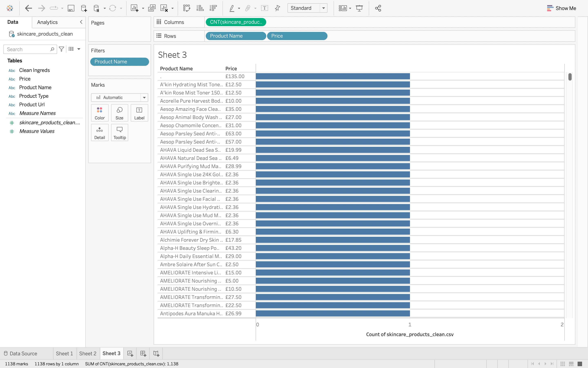Redo with the forward arrow

(42, 8)
